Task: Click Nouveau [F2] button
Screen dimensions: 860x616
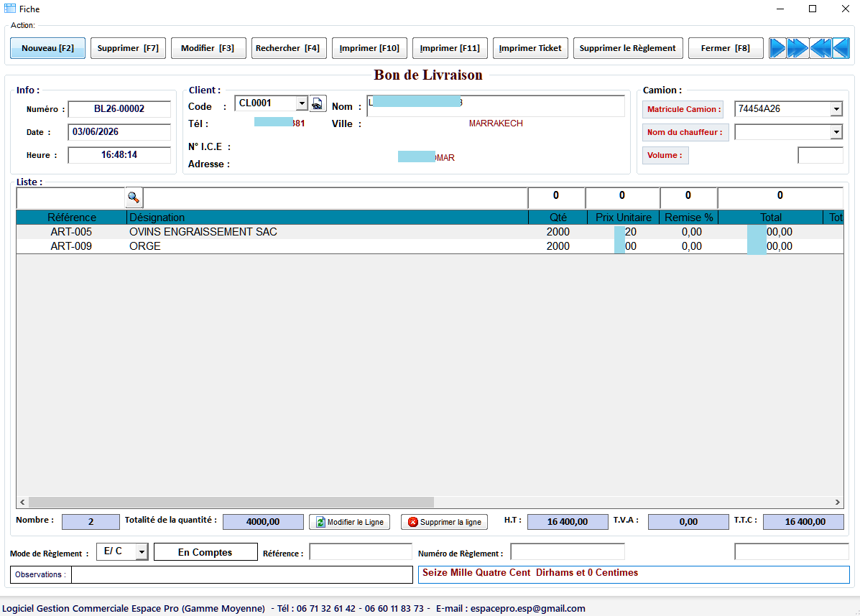Action: click(47, 48)
